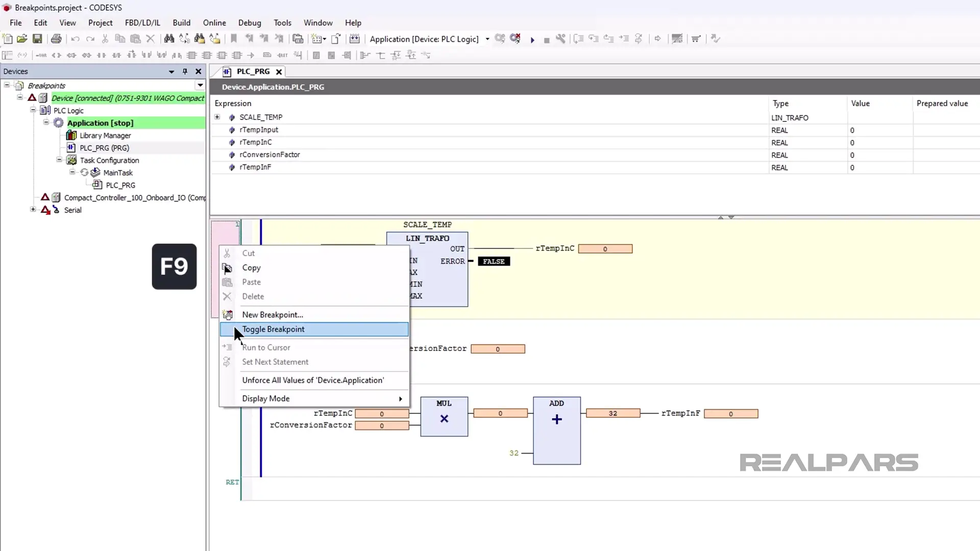The width and height of the screenshot is (980, 551).
Task: Open the File menu
Action: pyautogui.click(x=16, y=23)
